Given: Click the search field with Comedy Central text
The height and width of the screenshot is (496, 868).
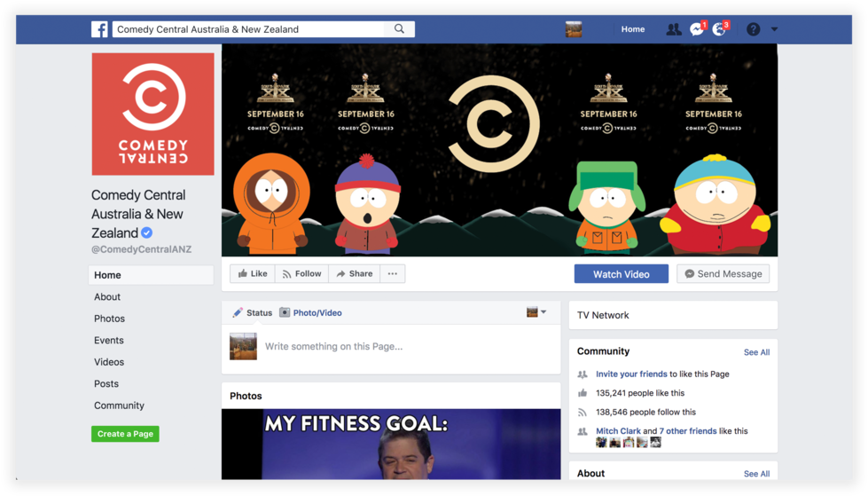Looking at the screenshot, I should coord(250,29).
